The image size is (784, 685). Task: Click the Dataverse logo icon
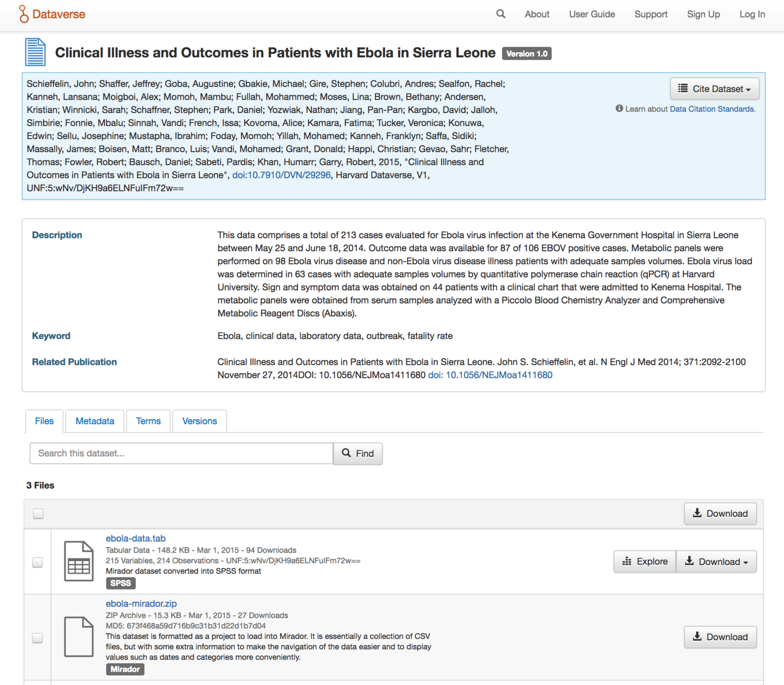(23, 14)
